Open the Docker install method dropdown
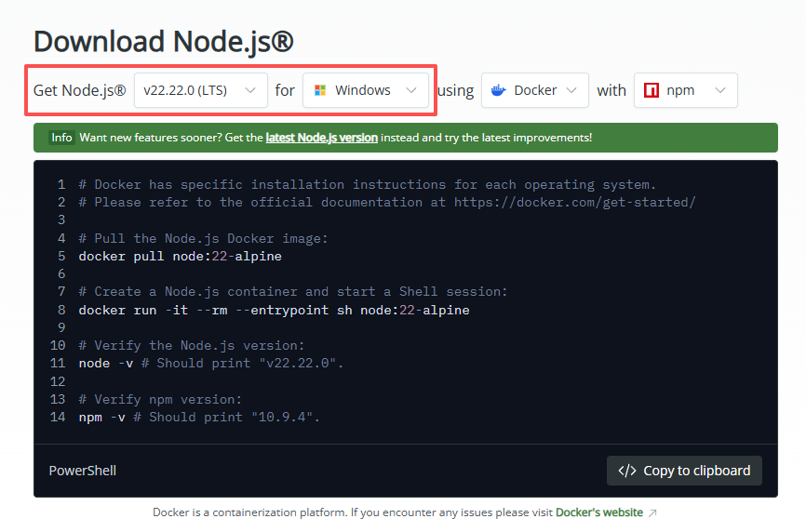806x532 pixels. pyautogui.click(x=534, y=90)
